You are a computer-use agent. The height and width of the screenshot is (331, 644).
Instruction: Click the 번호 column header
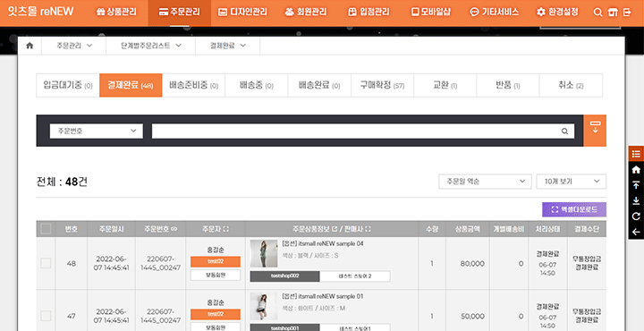click(x=71, y=229)
